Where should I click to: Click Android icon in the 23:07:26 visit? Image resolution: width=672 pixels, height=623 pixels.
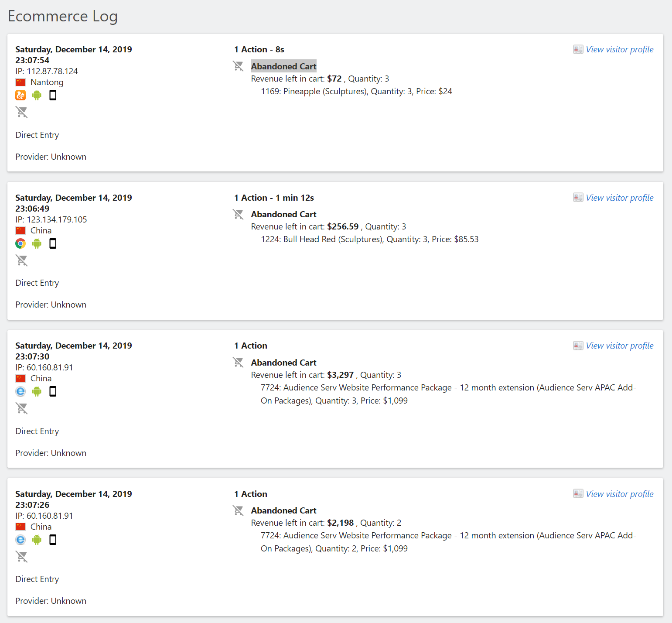point(37,540)
